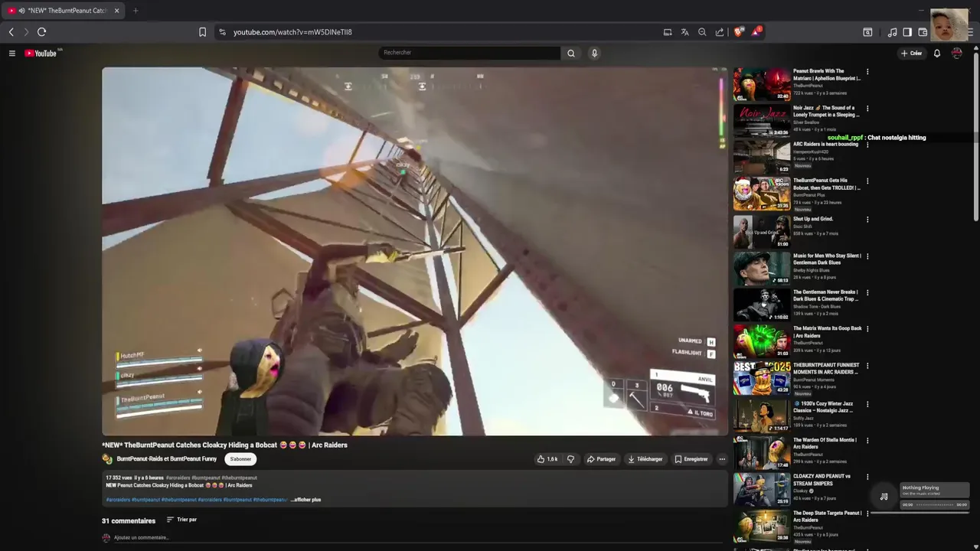Open the Brave Rewards triangle icon
This screenshot has width=980, height=551.
(756, 32)
